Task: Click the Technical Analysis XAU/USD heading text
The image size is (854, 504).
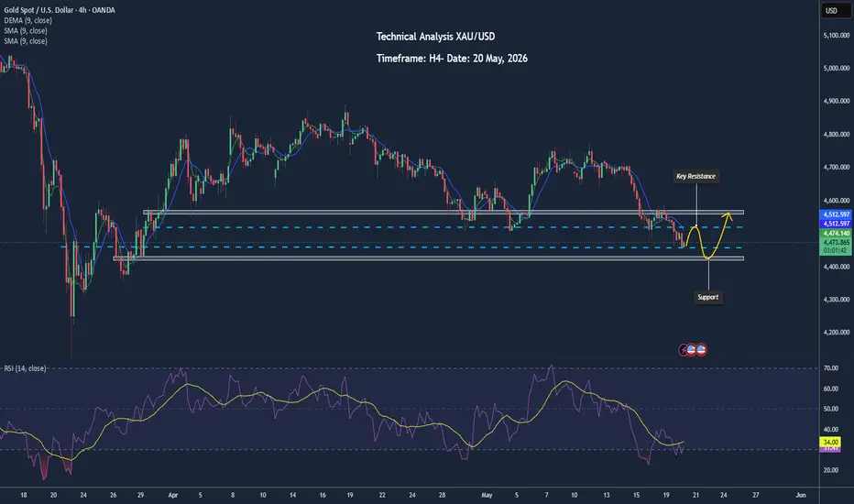Action: [x=436, y=37]
